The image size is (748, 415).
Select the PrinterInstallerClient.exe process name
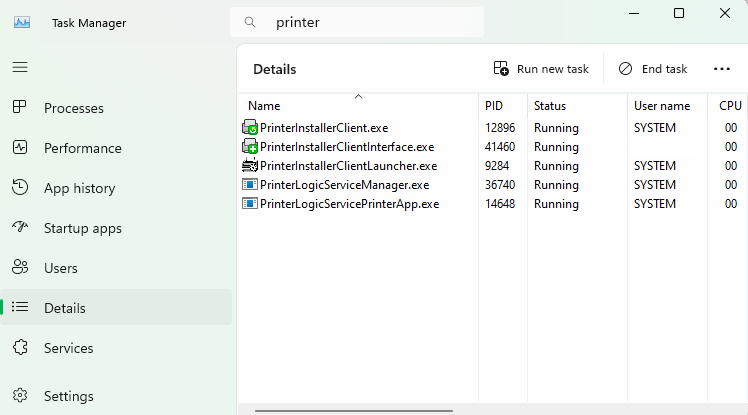coord(324,128)
